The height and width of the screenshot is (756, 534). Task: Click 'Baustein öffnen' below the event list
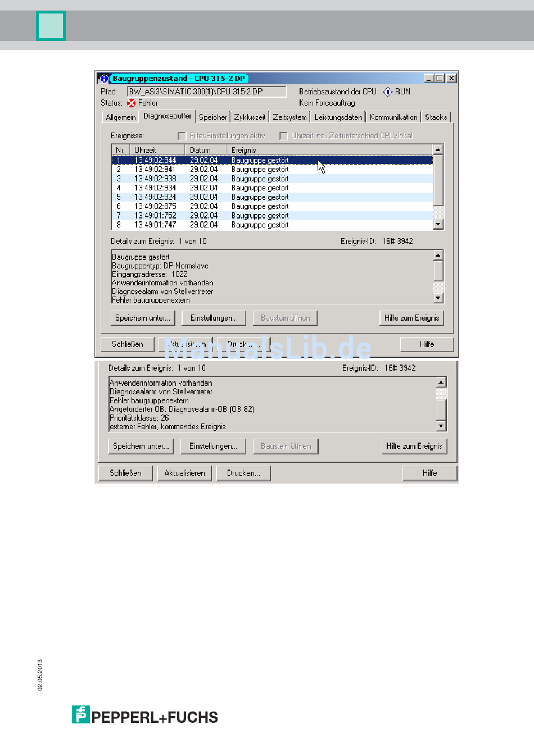coord(286,318)
